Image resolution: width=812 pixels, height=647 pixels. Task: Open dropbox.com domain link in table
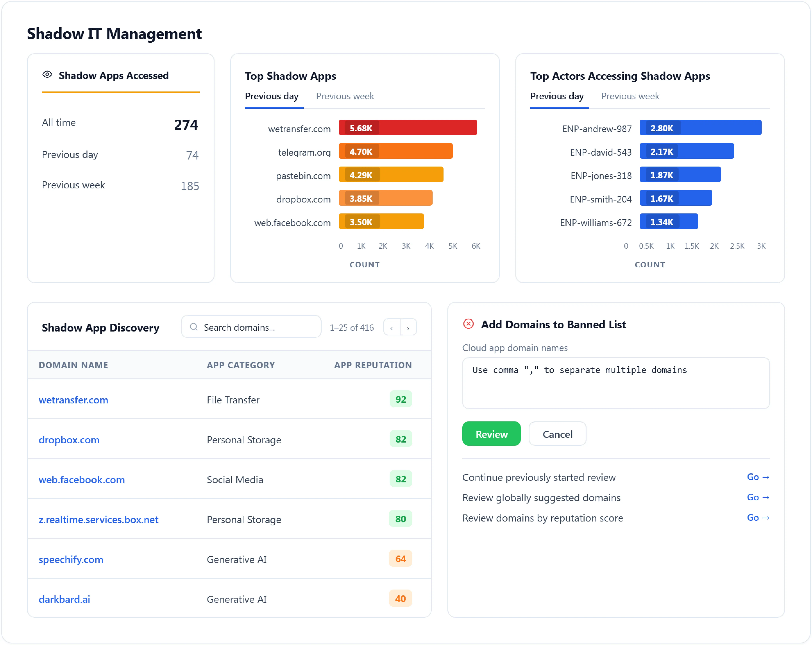click(x=69, y=440)
